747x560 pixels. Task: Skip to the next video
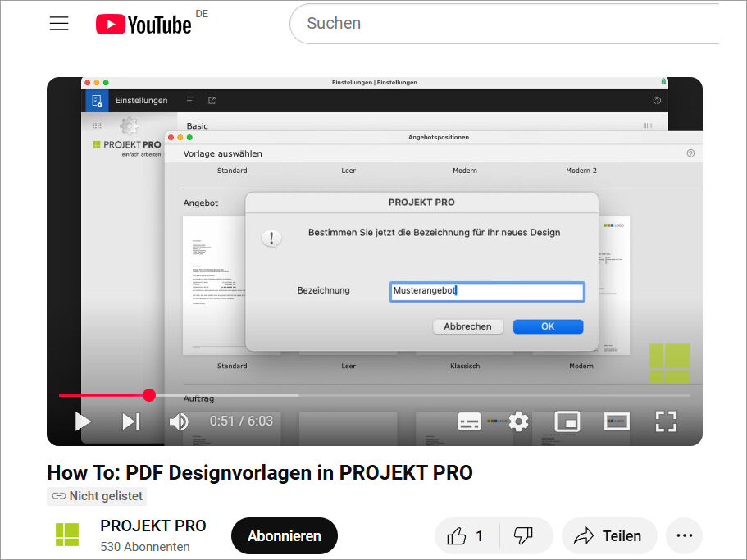click(131, 421)
